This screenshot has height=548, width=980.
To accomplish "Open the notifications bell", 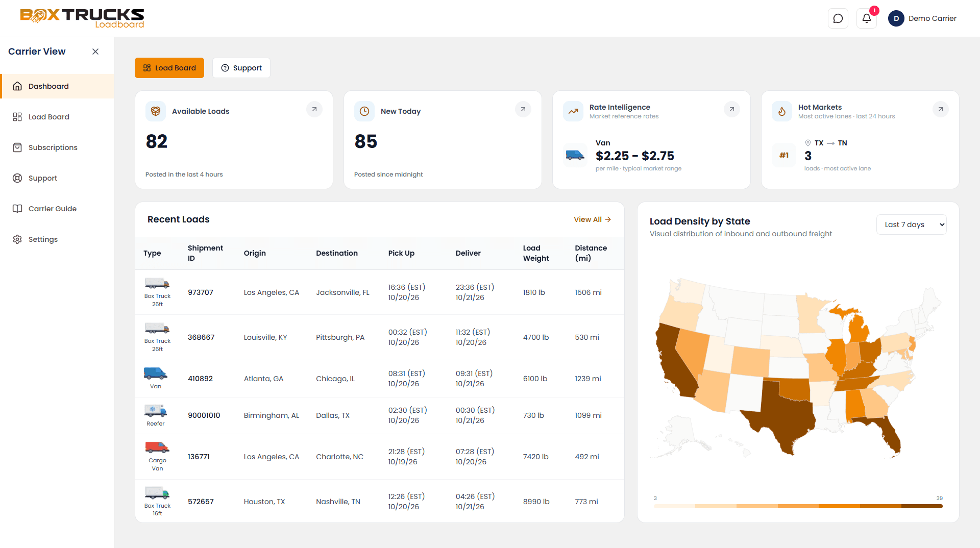I will (867, 18).
